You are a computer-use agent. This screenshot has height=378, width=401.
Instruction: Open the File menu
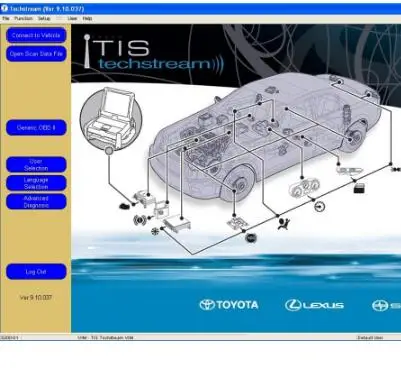6,18
